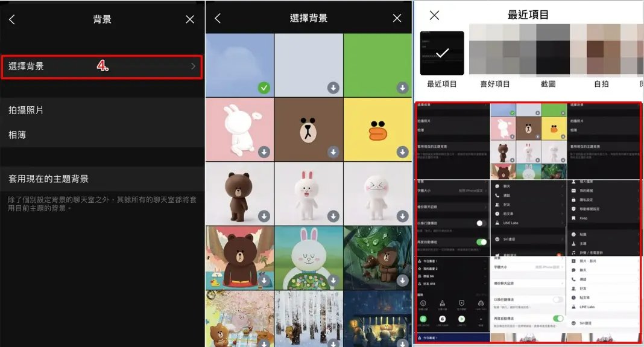Download the beach Brown bear illustration
Viewport: 644px width, 347px height.
tap(264, 280)
